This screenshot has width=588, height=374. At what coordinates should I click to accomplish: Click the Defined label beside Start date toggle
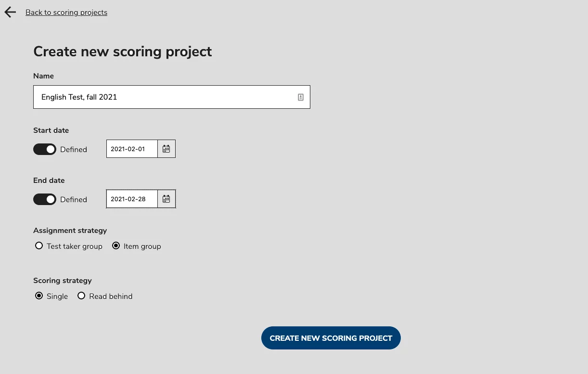pyautogui.click(x=73, y=149)
